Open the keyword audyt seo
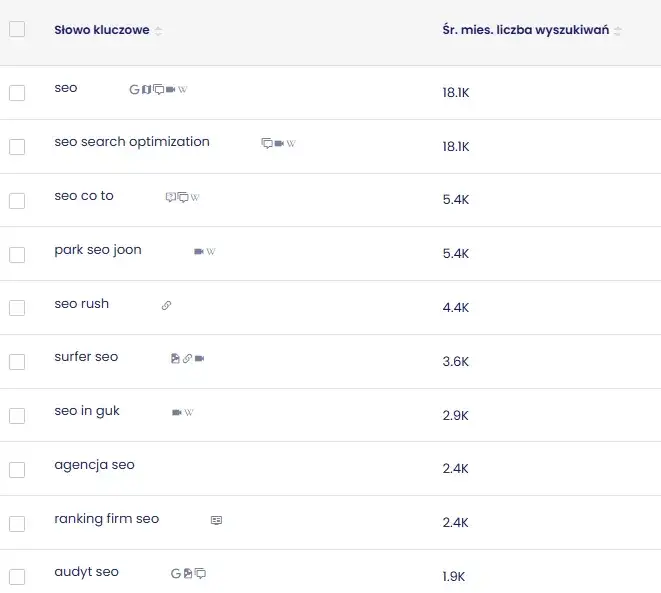The height and width of the screenshot is (593, 661). [x=86, y=572]
